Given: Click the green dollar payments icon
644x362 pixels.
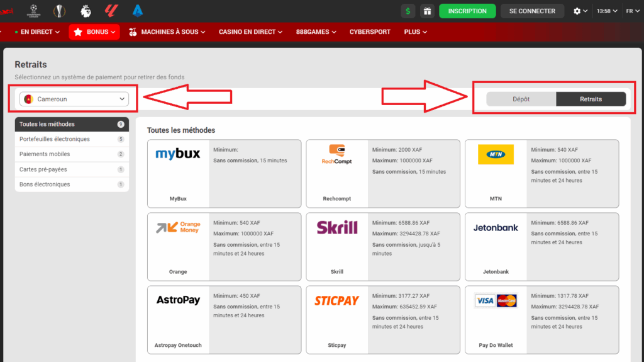Looking at the screenshot, I should [x=408, y=11].
